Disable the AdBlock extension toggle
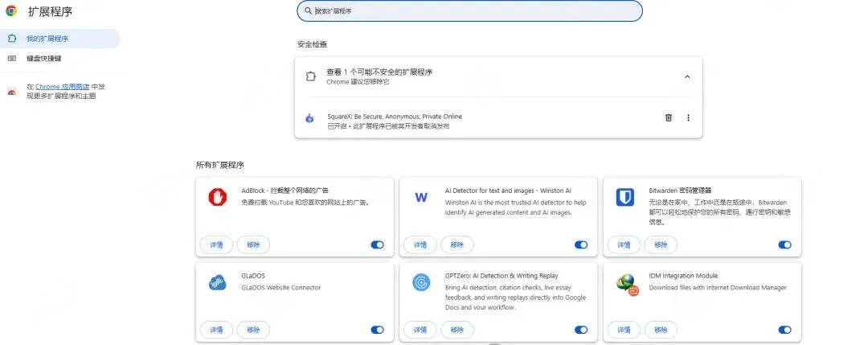Screen dimensions: 868x345 (x=377, y=244)
